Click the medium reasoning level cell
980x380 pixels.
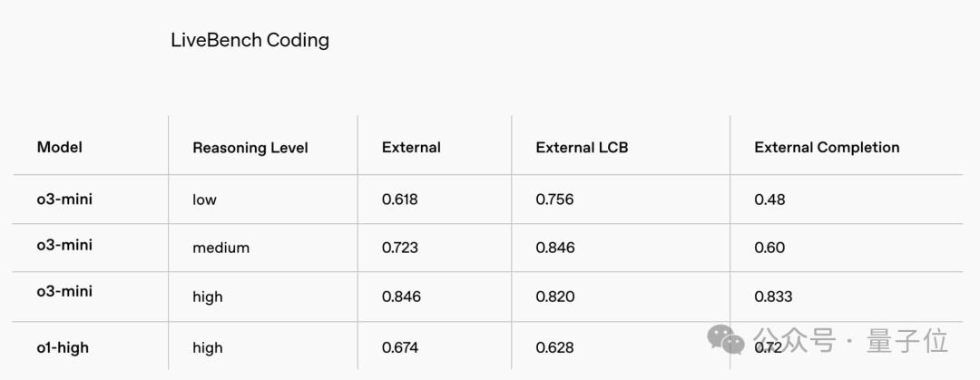click(x=220, y=248)
